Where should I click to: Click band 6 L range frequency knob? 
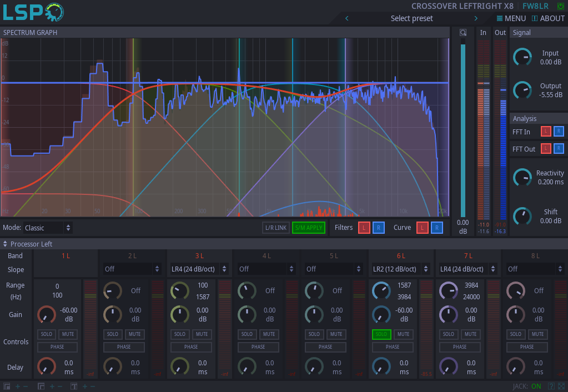tap(381, 290)
